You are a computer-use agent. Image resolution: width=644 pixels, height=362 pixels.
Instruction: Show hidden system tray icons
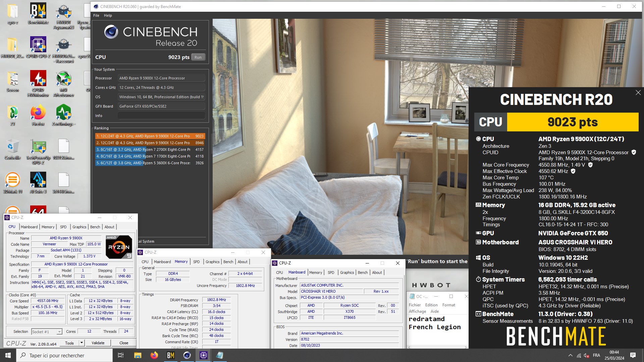[570, 355]
